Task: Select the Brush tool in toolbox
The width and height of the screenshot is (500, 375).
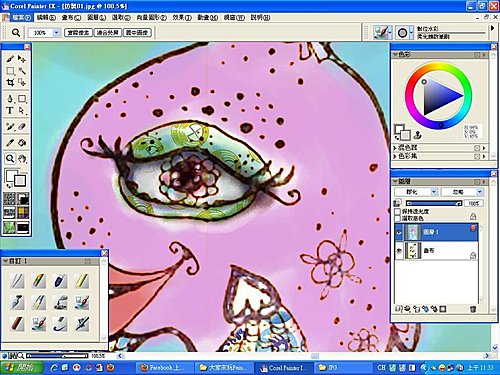Action: pyautogui.click(x=10, y=59)
